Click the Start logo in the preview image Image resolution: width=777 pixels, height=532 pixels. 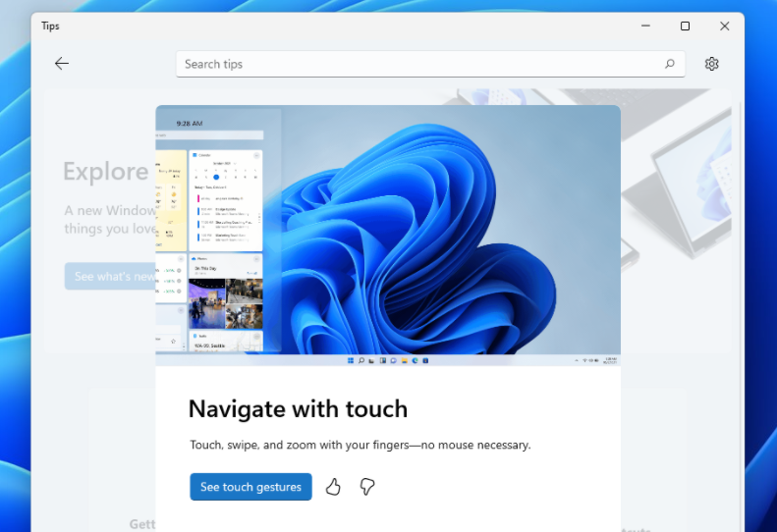click(x=351, y=361)
